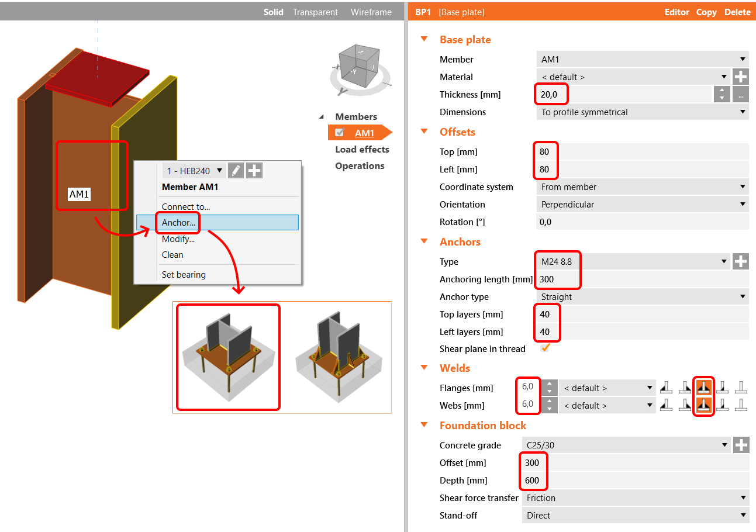This screenshot has height=532, width=756.
Task: Choose Set bearing in the context menu
Action: click(x=184, y=274)
